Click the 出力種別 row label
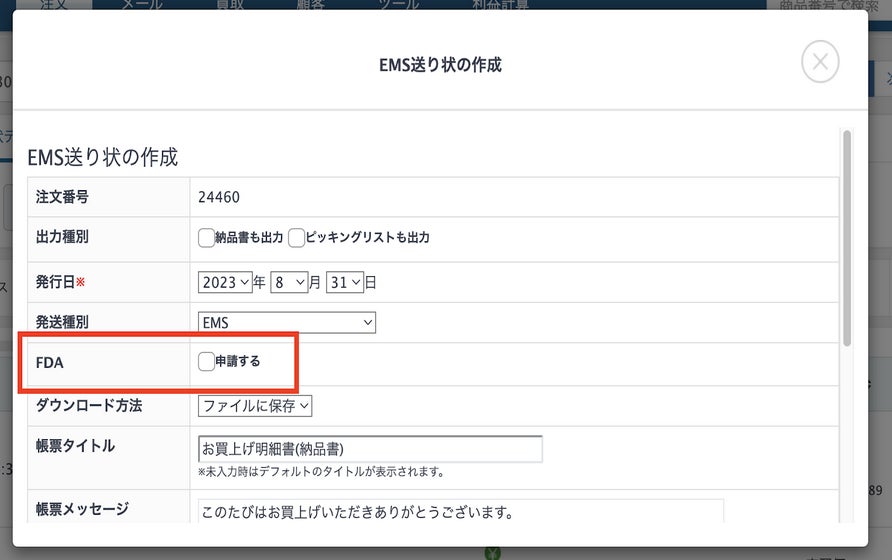 (62, 237)
